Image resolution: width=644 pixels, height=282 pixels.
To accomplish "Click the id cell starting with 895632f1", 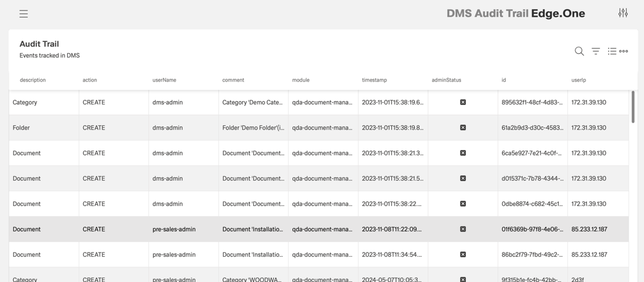I will click(532, 102).
